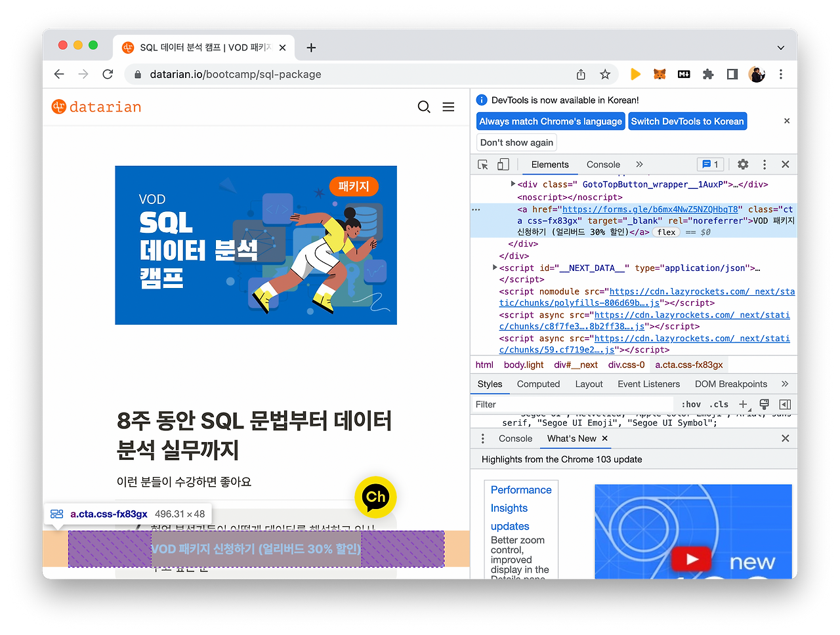
Task: Select the body.light breadcrumb
Action: 524,365
